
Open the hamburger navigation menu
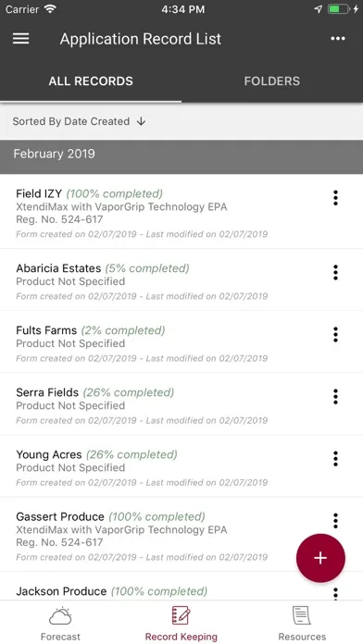point(20,39)
